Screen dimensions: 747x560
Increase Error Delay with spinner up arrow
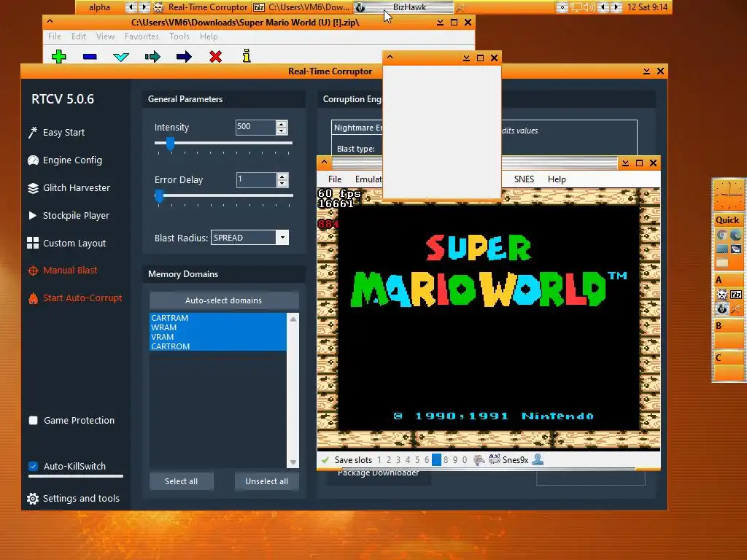282,176
